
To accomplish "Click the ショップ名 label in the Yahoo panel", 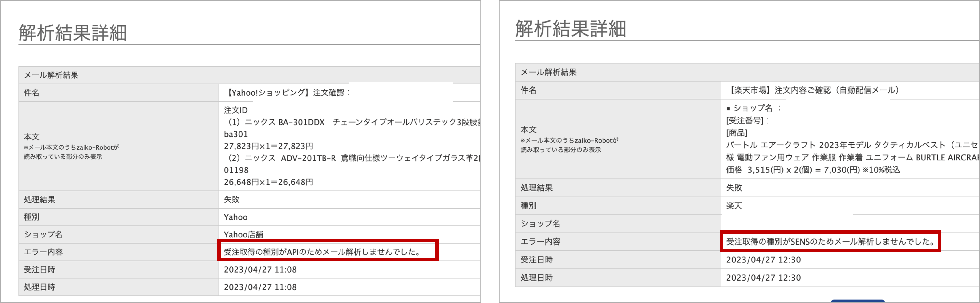I will [x=43, y=234].
